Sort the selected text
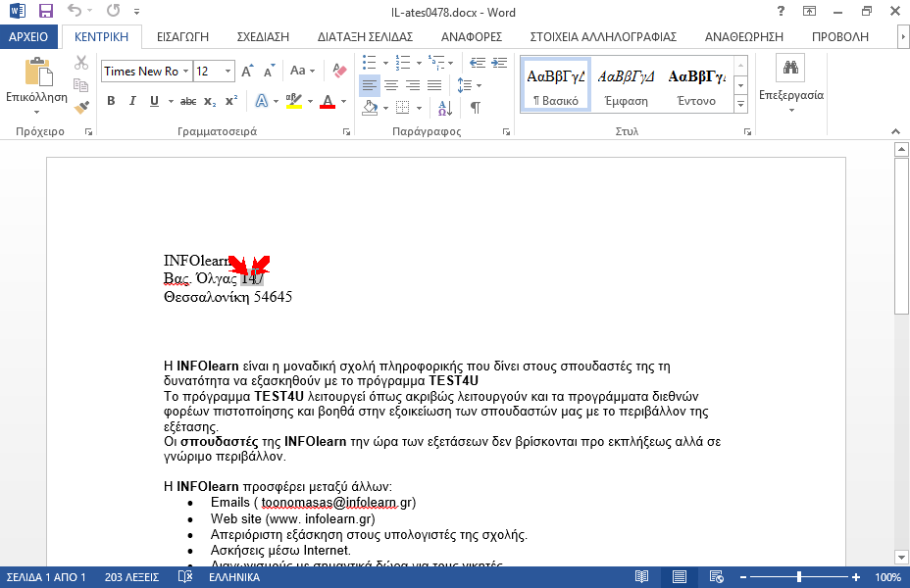 [445, 107]
